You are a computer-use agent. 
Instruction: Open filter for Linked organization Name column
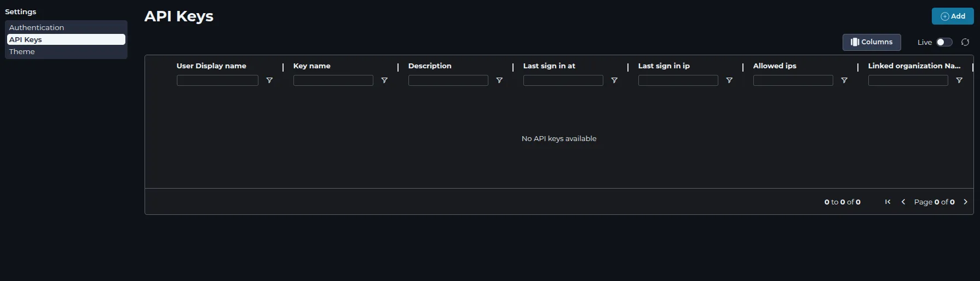pyautogui.click(x=959, y=80)
